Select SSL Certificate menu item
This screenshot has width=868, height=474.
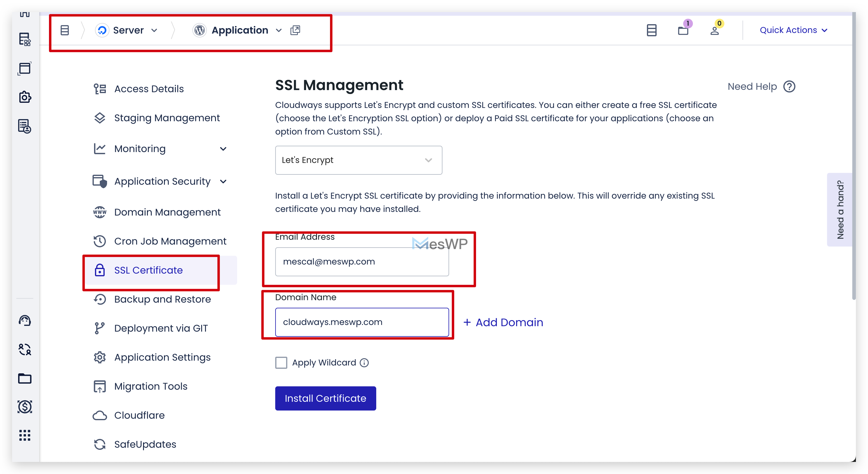click(161, 270)
